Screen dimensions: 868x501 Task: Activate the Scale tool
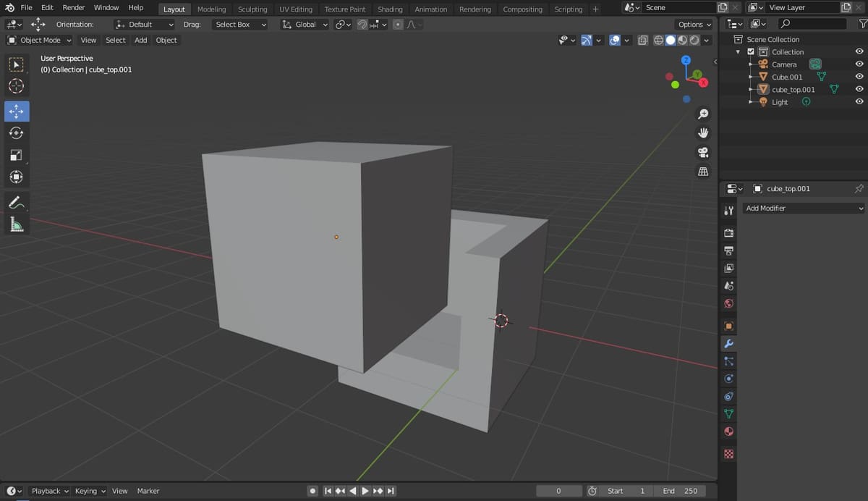click(16, 155)
